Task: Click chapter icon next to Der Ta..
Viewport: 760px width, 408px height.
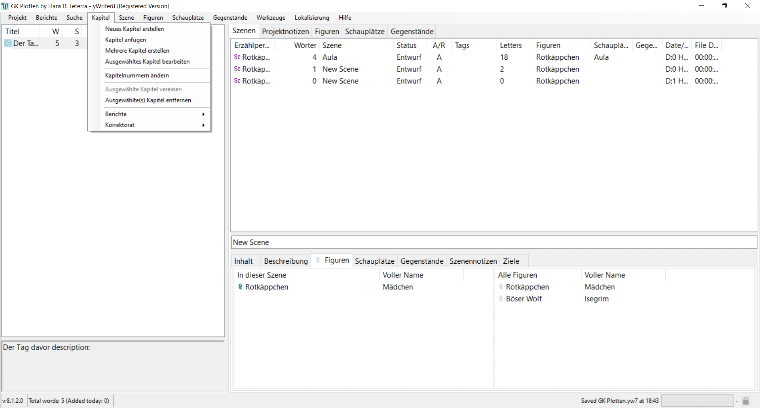Action: click(8, 43)
